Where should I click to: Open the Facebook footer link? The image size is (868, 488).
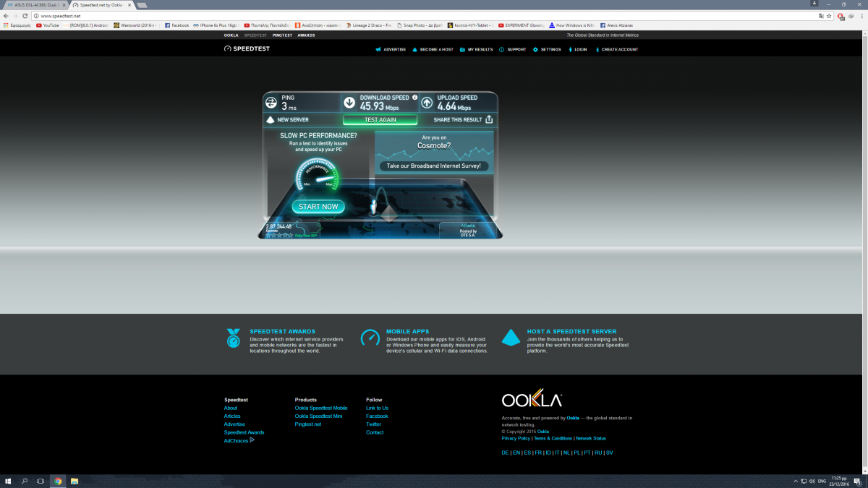[x=377, y=416]
